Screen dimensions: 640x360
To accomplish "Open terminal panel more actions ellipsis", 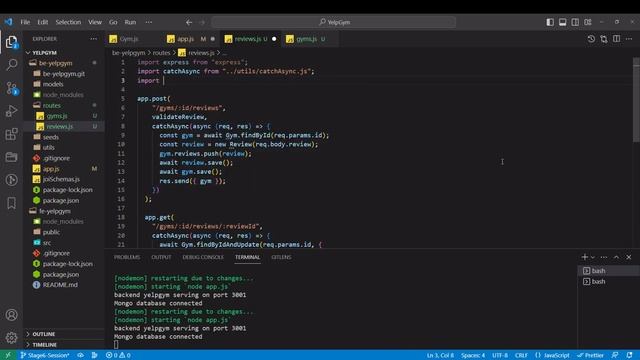I will click(x=604, y=257).
